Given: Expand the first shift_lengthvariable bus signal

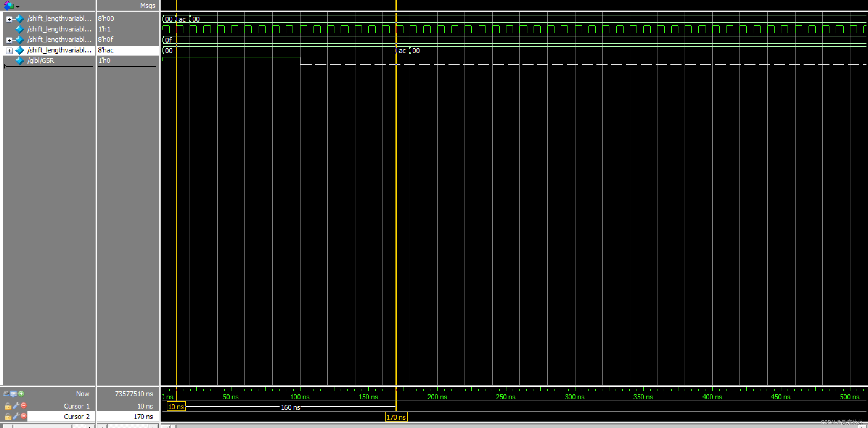Looking at the screenshot, I should [x=9, y=19].
